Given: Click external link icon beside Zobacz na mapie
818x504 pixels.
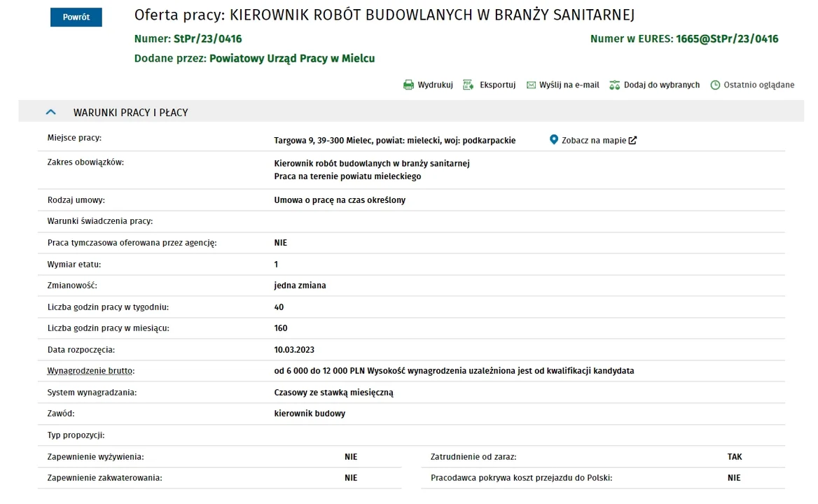Looking at the screenshot, I should click(632, 141).
